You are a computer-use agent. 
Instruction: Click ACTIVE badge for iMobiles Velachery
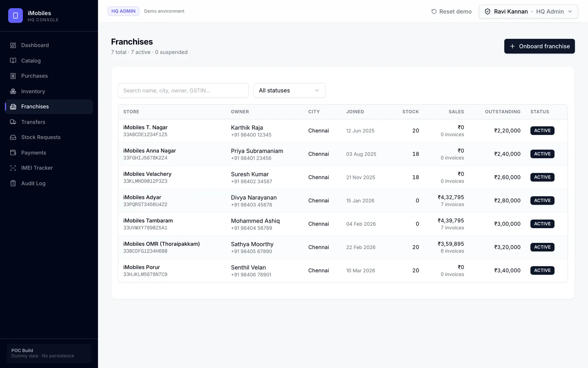(x=542, y=177)
